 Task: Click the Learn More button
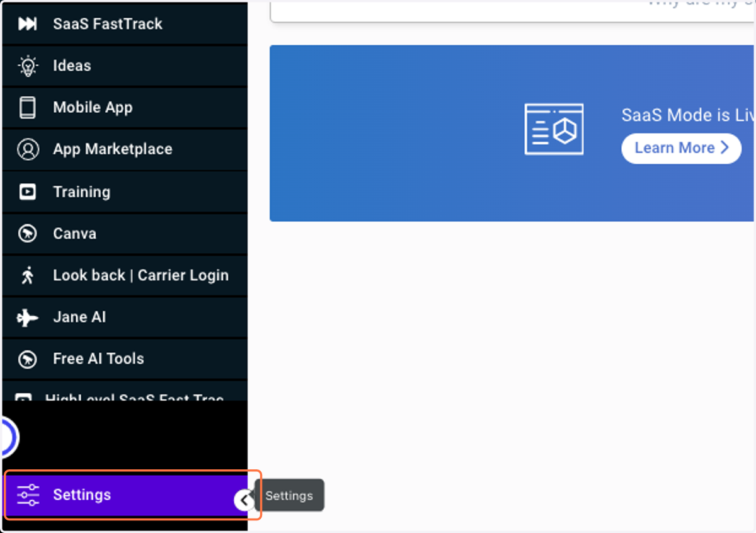click(x=681, y=148)
